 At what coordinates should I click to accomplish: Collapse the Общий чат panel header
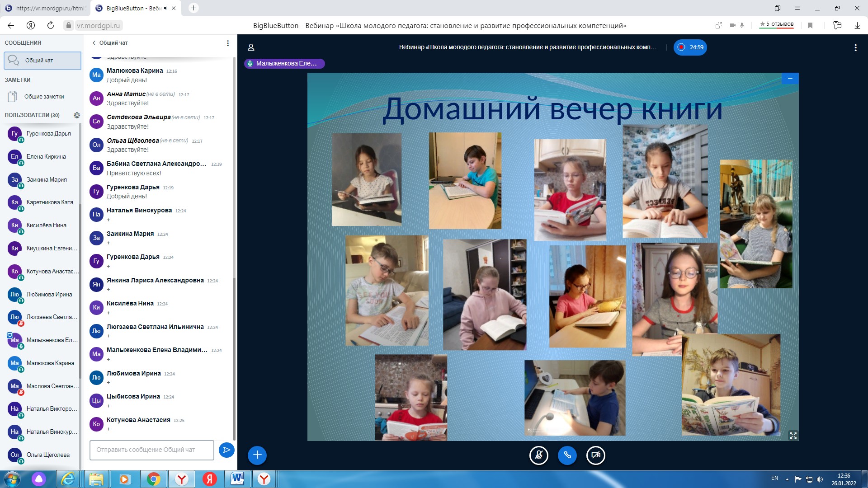110,43
